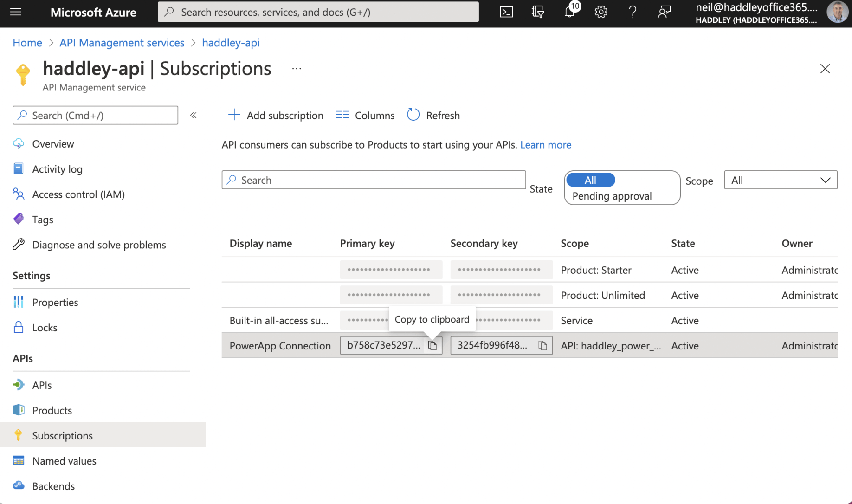Open portal settings gear
The height and width of the screenshot is (504, 852).
[601, 12]
